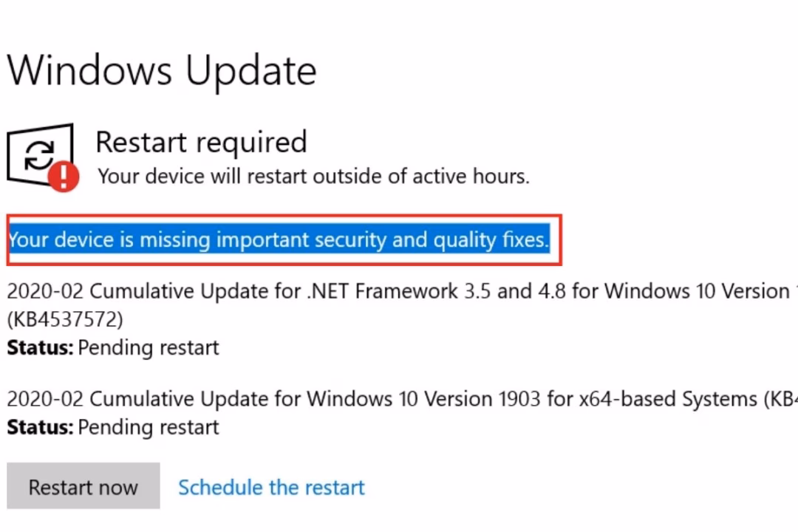Click the Restart now button
Viewport: 798px width, 532px height.
[x=83, y=487]
